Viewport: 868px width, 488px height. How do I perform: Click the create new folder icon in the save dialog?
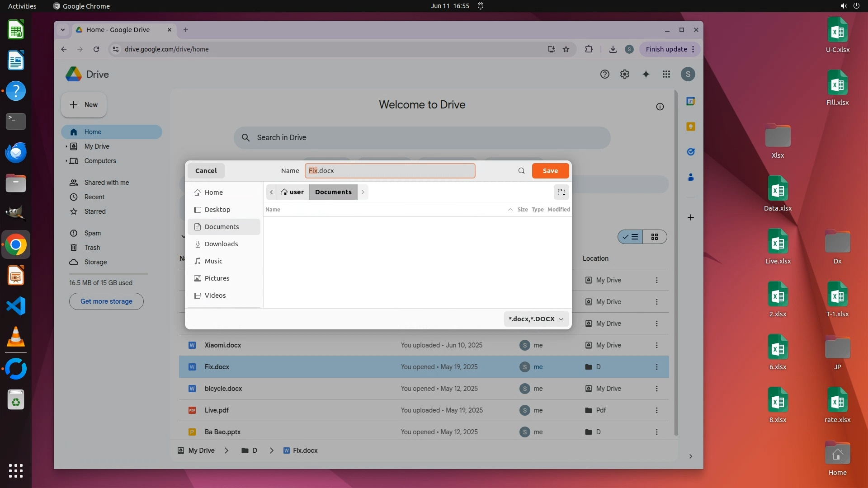pyautogui.click(x=561, y=192)
